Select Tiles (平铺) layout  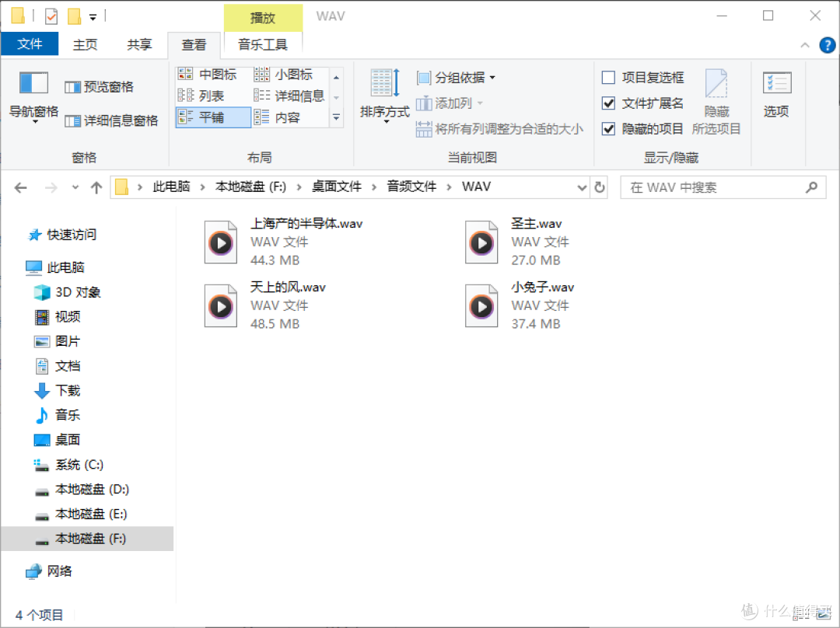pyautogui.click(x=212, y=117)
